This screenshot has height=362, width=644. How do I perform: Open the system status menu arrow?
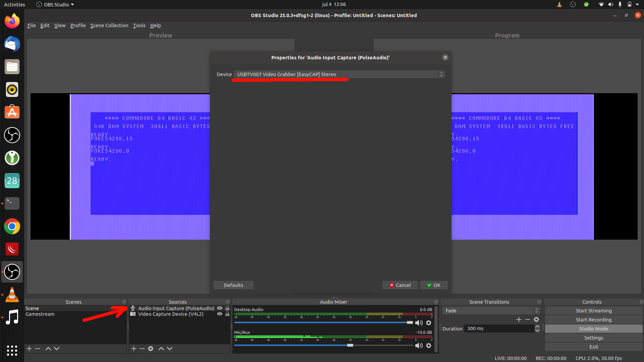coord(637,4)
